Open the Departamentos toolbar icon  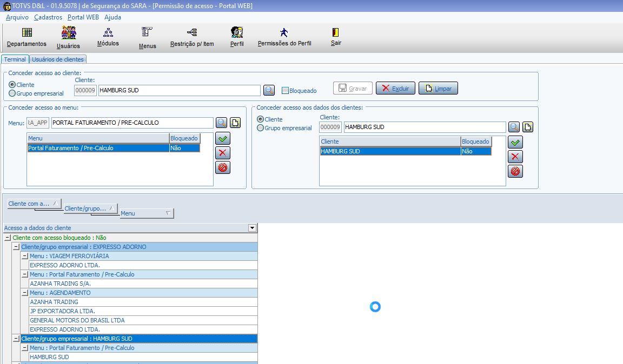pos(26,37)
